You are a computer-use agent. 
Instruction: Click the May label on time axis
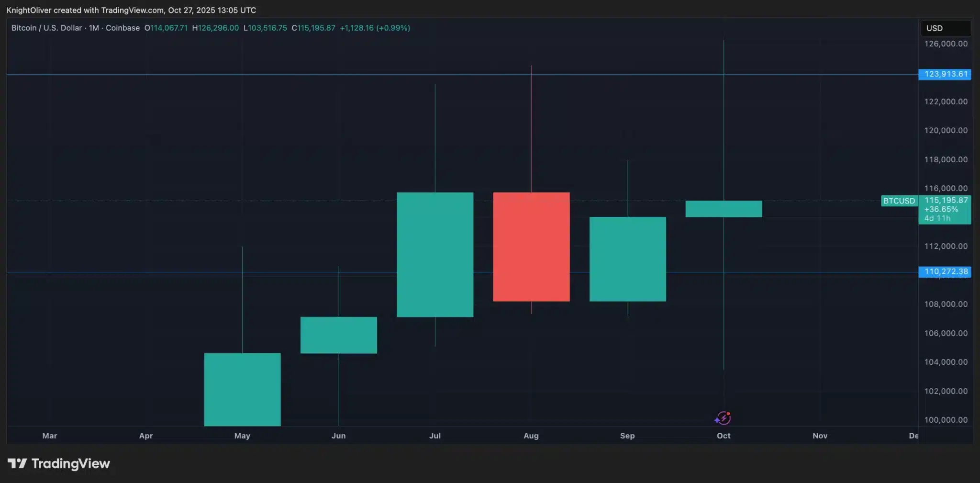[242, 436]
